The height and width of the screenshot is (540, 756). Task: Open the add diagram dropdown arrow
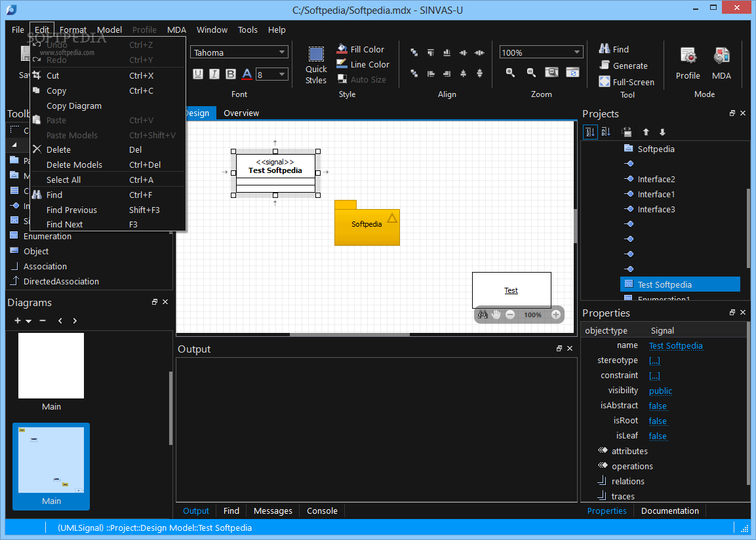(28, 321)
